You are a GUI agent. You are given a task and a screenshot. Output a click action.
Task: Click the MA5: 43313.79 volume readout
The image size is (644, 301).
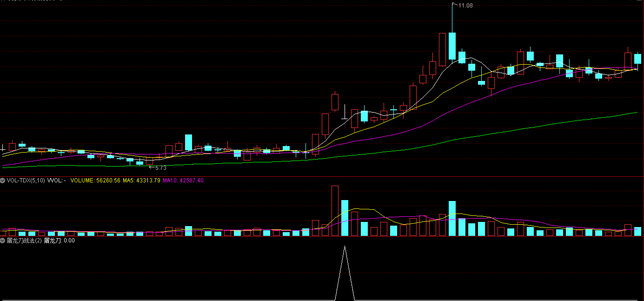coord(142,180)
